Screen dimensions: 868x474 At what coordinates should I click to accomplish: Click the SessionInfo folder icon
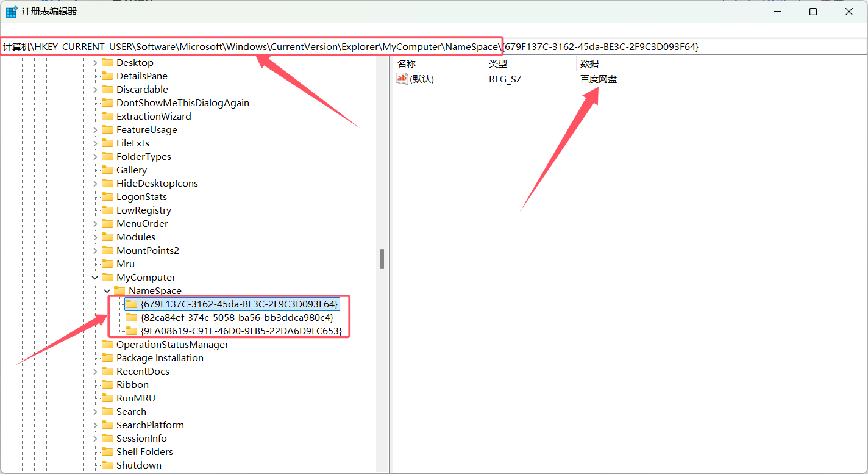[107, 439]
